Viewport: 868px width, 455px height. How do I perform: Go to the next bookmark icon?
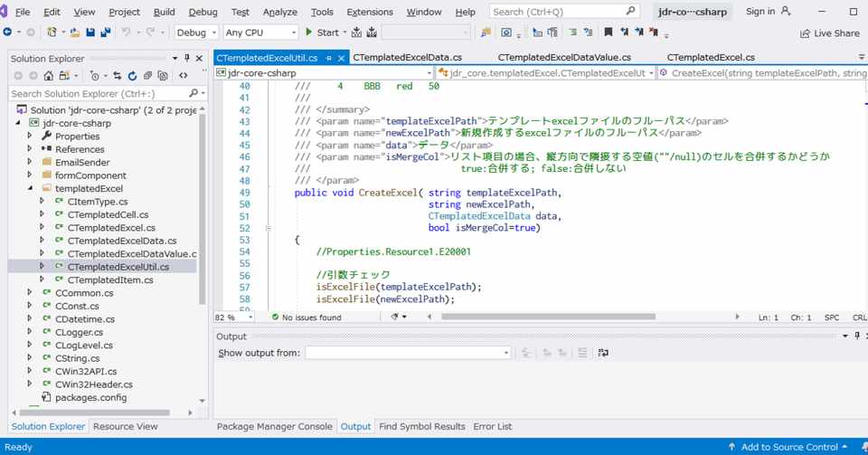click(x=639, y=33)
